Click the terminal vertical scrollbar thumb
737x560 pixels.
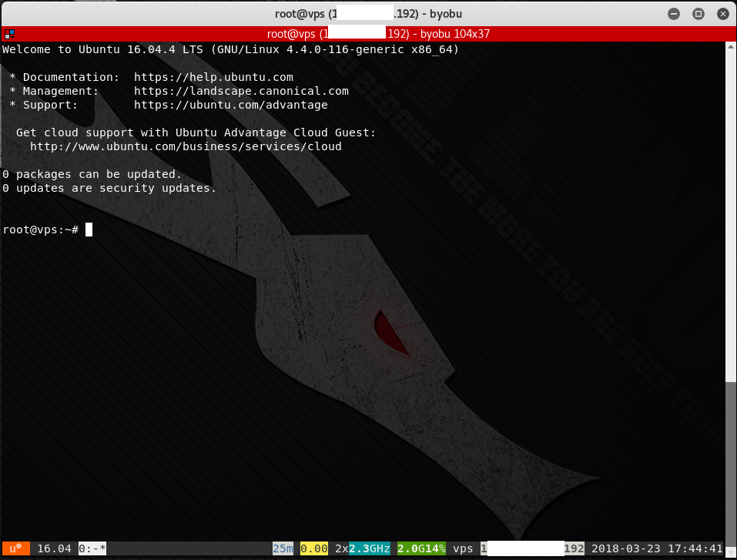click(x=730, y=464)
